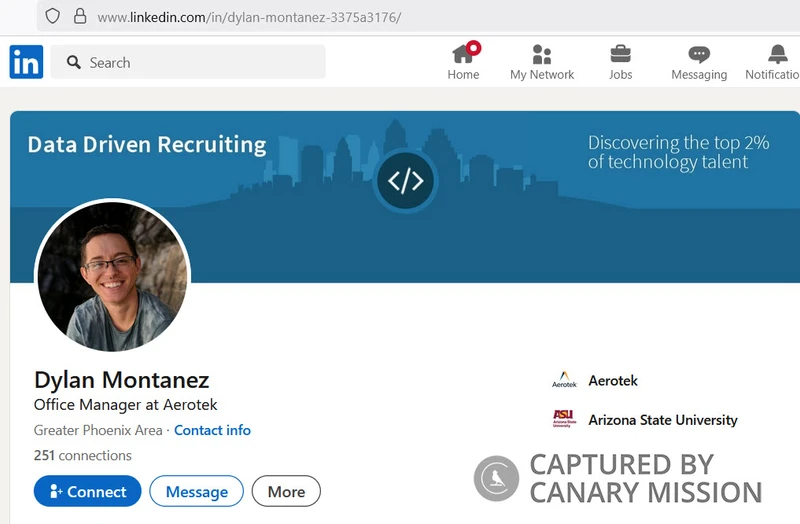Image resolution: width=800 pixels, height=524 pixels.
Task: Click the LinkedIn logo icon
Action: point(26,62)
